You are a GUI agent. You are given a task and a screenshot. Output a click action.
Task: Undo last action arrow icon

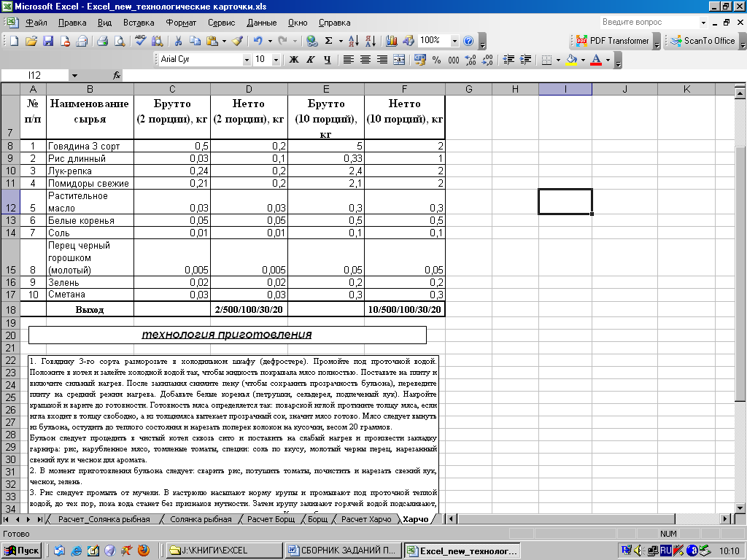(x=258, y=41)
